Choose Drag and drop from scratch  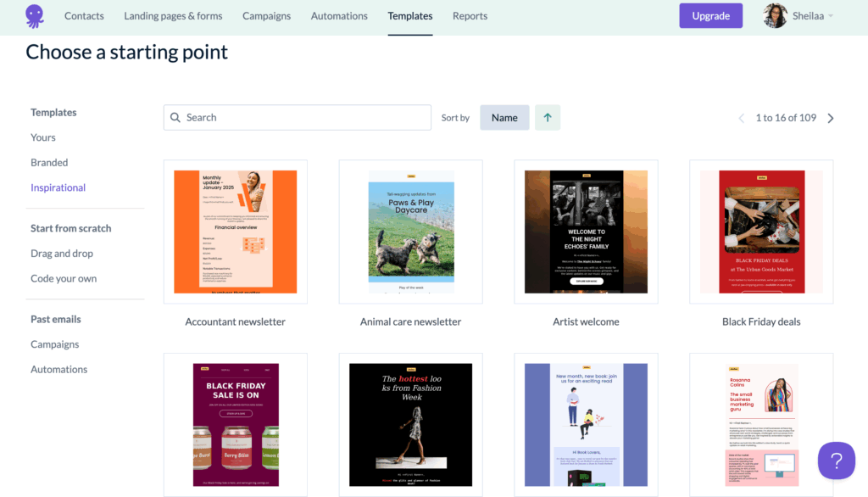[x=62, y=254]
